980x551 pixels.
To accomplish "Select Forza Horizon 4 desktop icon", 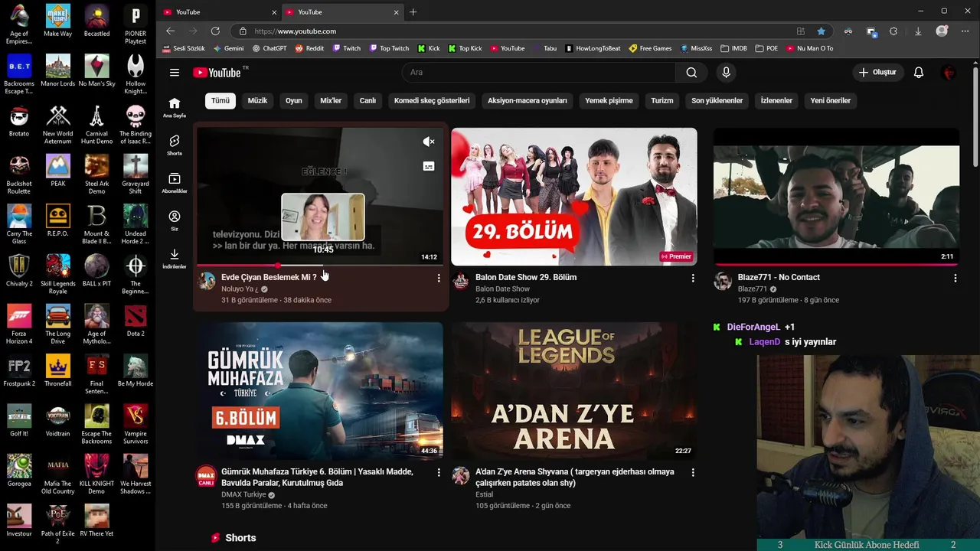I will [x=19, y=324].
